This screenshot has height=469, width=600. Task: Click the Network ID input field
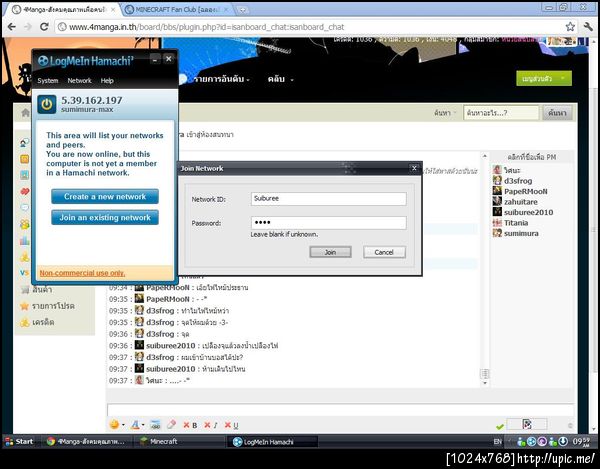coord(329,199)
